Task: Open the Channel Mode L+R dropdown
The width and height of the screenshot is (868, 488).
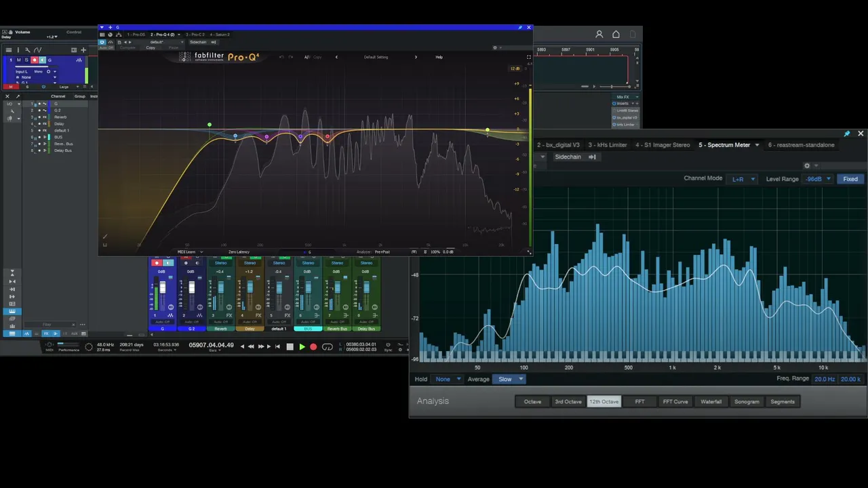Action: pos(741,179)
